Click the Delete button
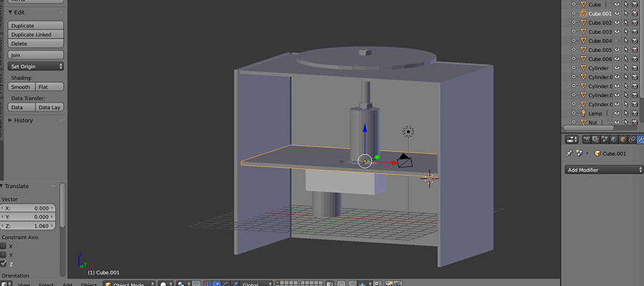The image size is (644, 286). pyautogui.click(x=36, y=44)
